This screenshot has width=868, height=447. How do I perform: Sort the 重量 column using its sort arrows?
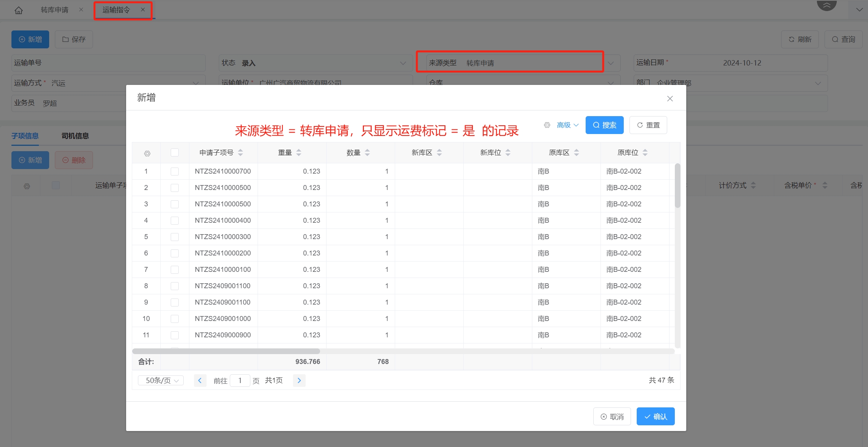[299, 153]
